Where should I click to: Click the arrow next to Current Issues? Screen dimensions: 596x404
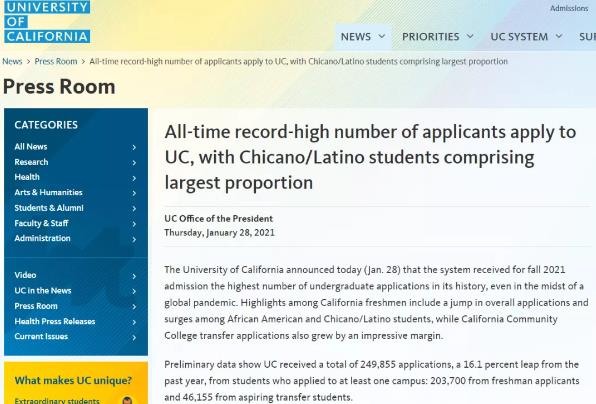click(x=134, y=337)
